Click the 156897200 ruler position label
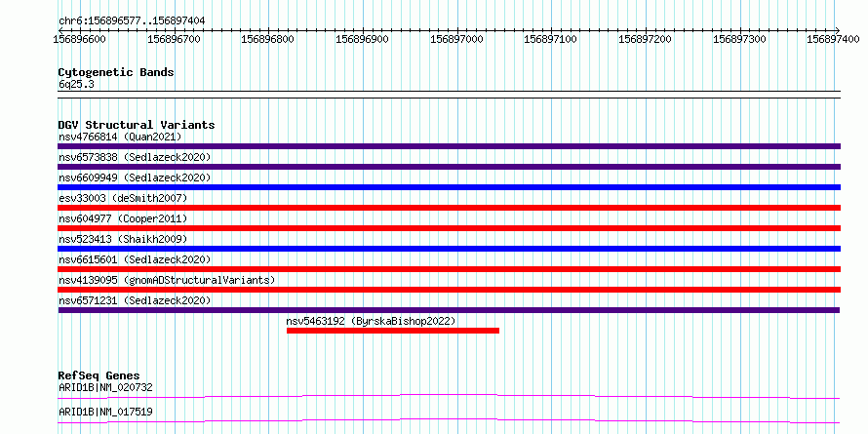The image size is (868, 434). tap(645, 39)
